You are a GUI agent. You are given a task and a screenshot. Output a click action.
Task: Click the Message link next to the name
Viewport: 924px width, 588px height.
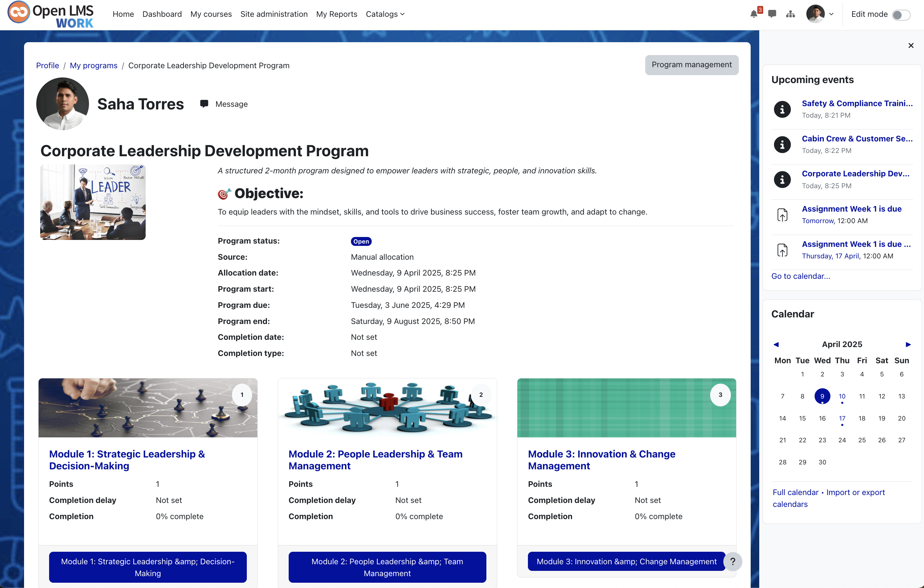[x=231, y=104]
